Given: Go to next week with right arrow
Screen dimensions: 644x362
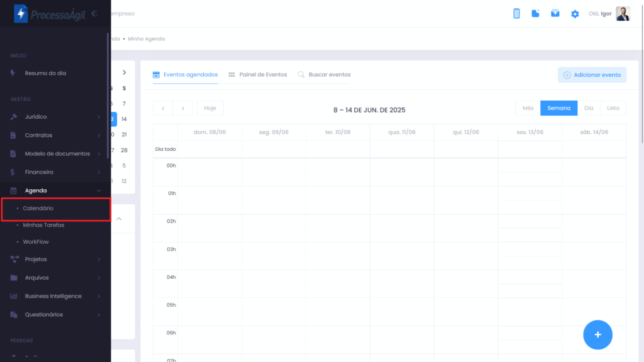Looking at the screenshot, I should [183, 108].
